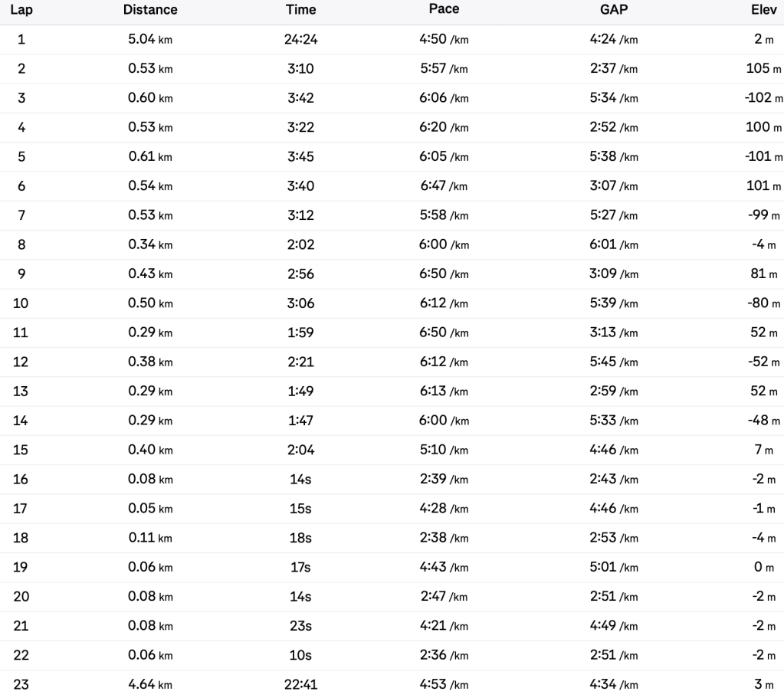Screen dimensions: 784x698
Task: Click the Time column header
Action: click(x=300, y=10)
